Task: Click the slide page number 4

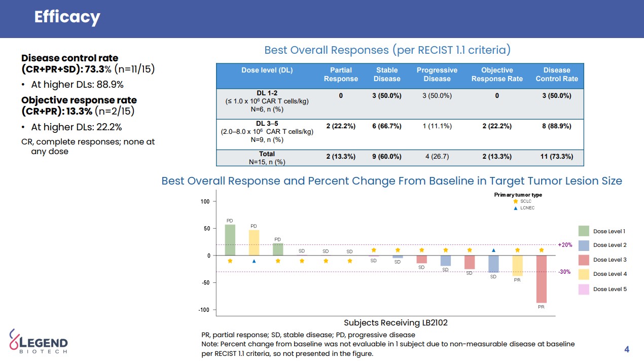Action: 627,349
